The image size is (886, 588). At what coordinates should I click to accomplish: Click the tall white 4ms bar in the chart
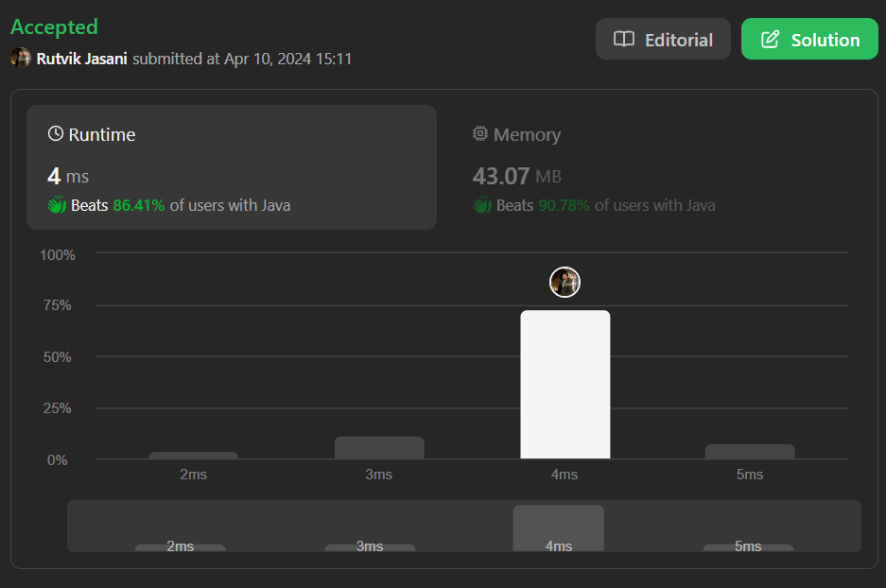click(565, 385)
